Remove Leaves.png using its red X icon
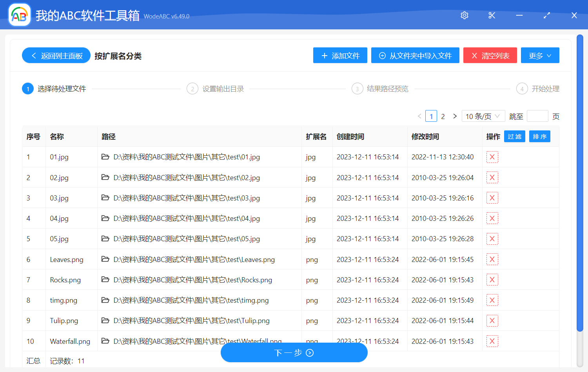The height and width of the screenshot is (372, 588). [492, 259]
